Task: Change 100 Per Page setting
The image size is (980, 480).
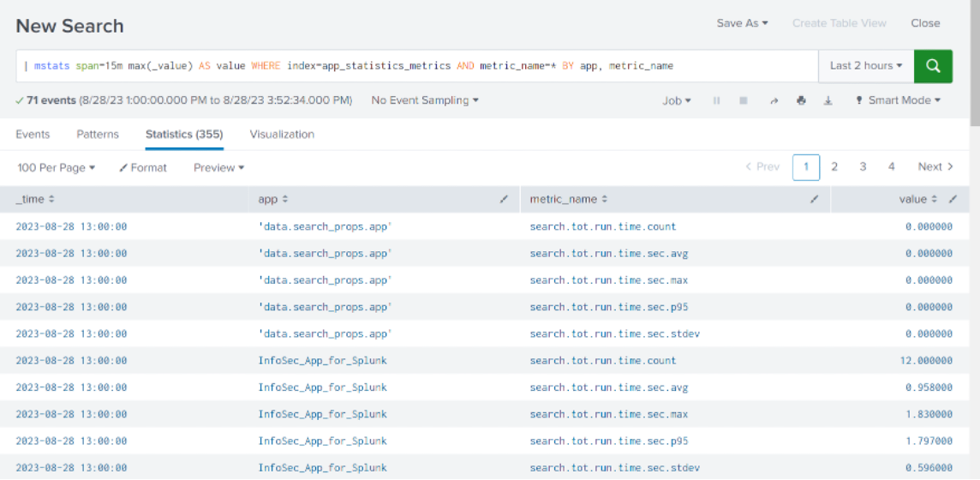Action: pyautogui.click(x=56, y=167)
